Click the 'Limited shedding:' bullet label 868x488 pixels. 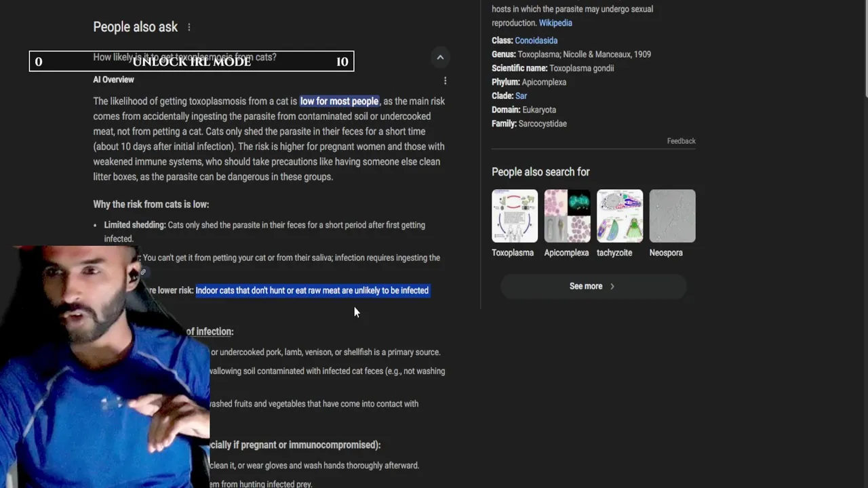click(x=135, y=225)
